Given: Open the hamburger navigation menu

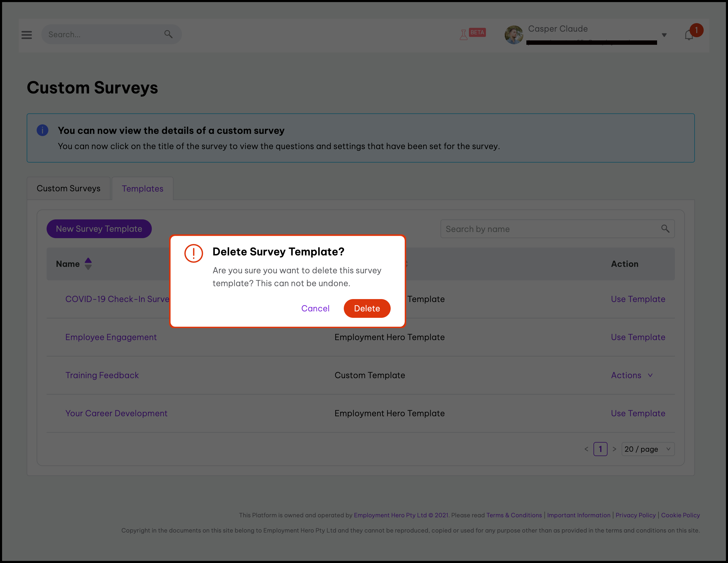Looking at the screenshot, I should coord(27,35).
